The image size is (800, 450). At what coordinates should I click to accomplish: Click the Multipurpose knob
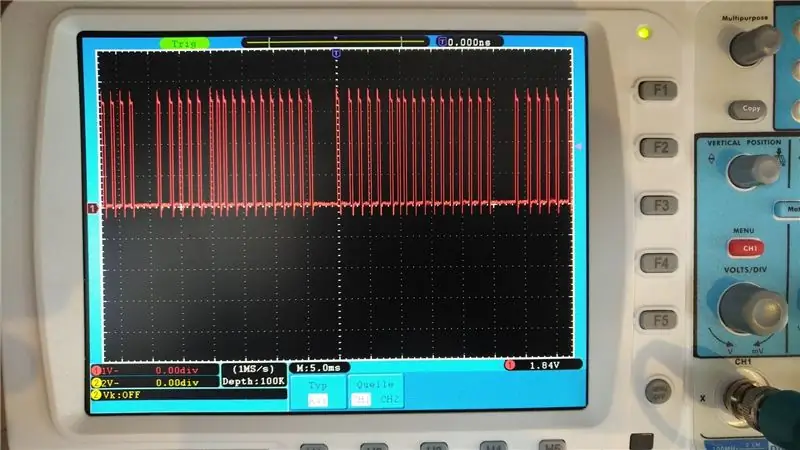click(x=754, y=45)
